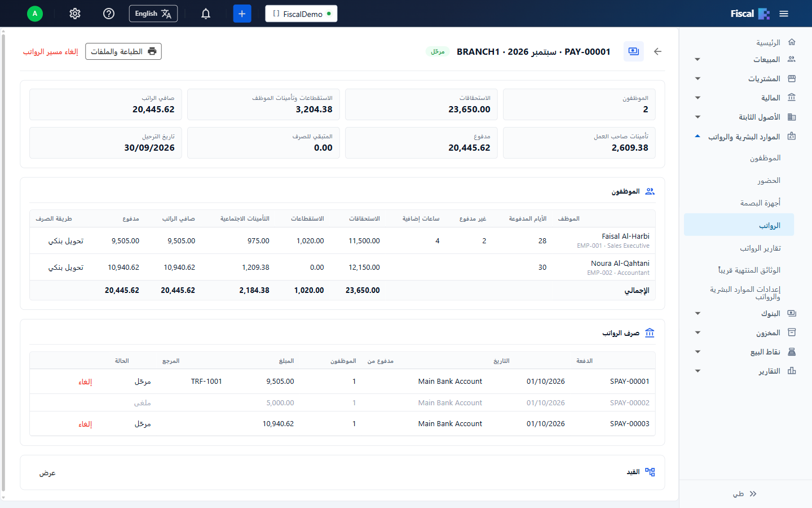
Task: Open the FiscalDemo company selector
Action: pos(301,14)
